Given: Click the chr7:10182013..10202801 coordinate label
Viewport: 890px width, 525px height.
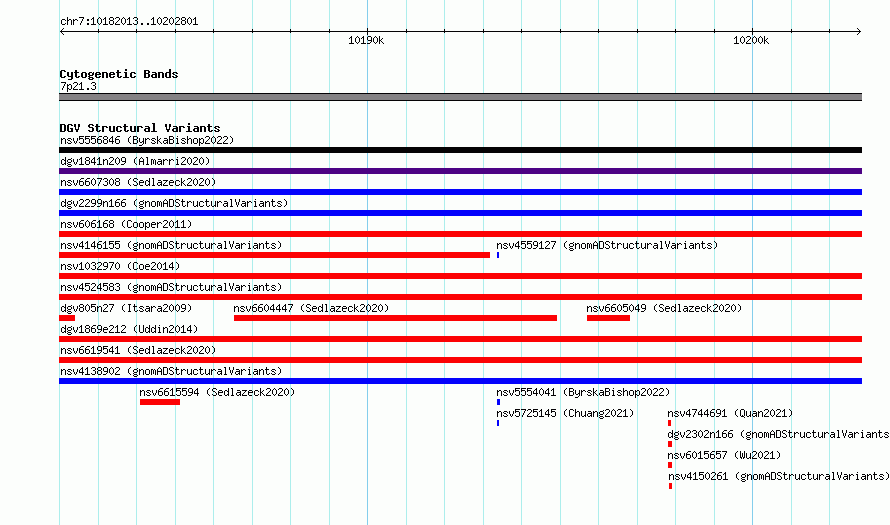Looking at the screenshot, I should [129, 22].
